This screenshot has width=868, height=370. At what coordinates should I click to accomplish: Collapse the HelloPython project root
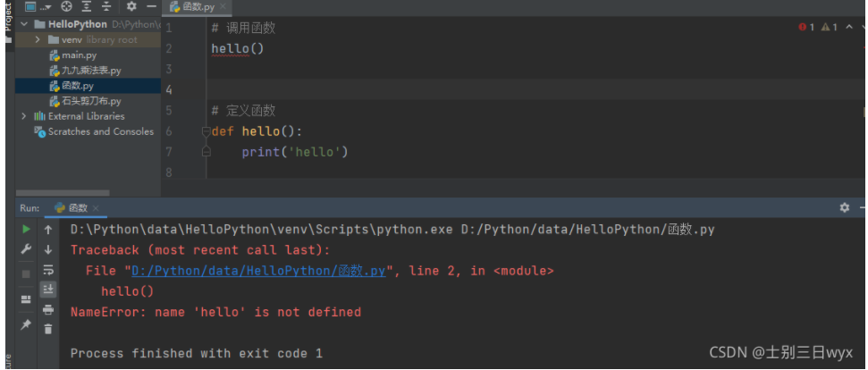point(24,24)
